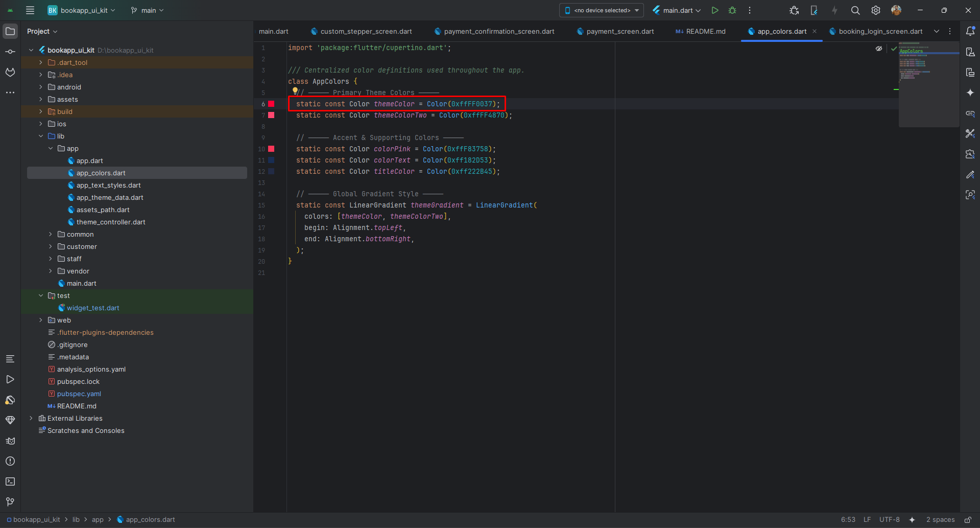This screenshot has width=980, height=528.
Task: Expand the vendor folder
Action: (x=51, y=271)
